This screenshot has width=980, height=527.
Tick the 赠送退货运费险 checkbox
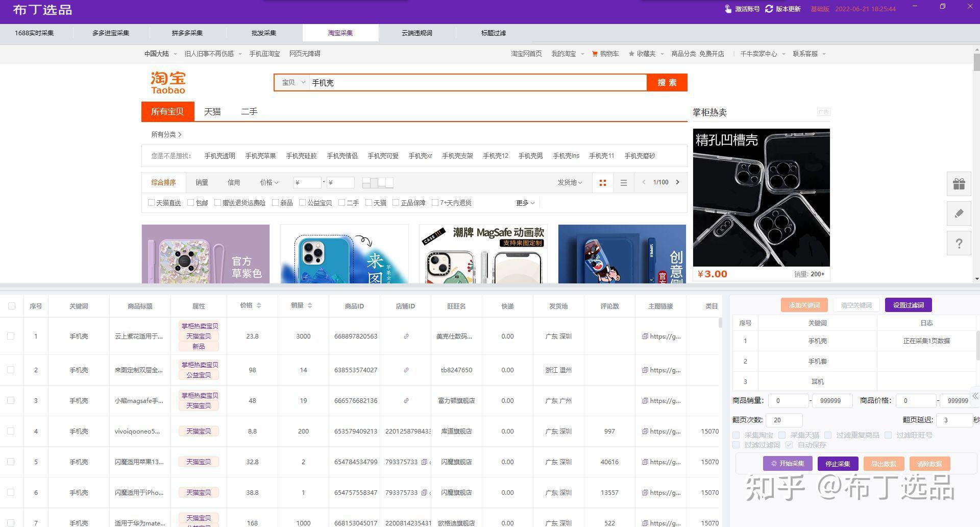point(217,203)
